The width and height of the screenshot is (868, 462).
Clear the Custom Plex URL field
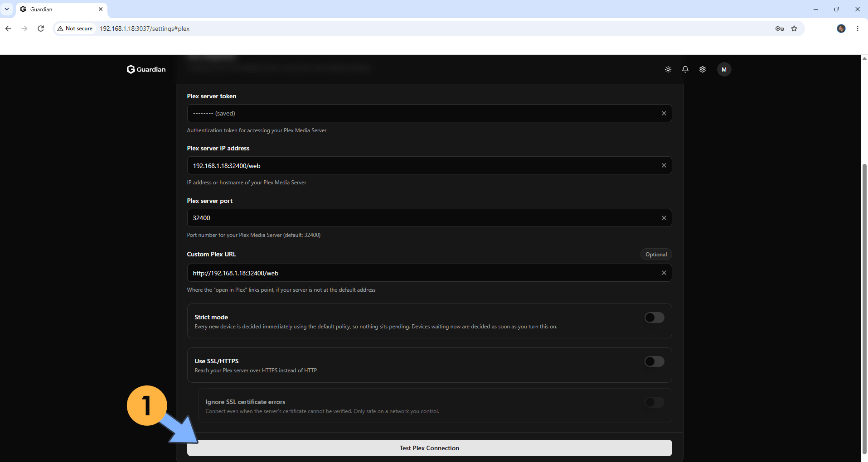(x=664, y=273)
